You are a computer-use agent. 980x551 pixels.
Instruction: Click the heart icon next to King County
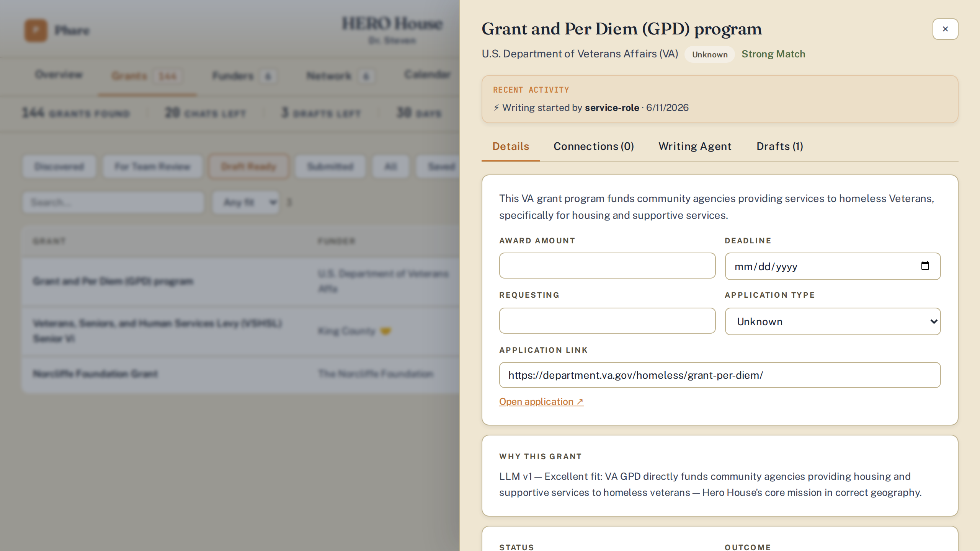point(385,331)
